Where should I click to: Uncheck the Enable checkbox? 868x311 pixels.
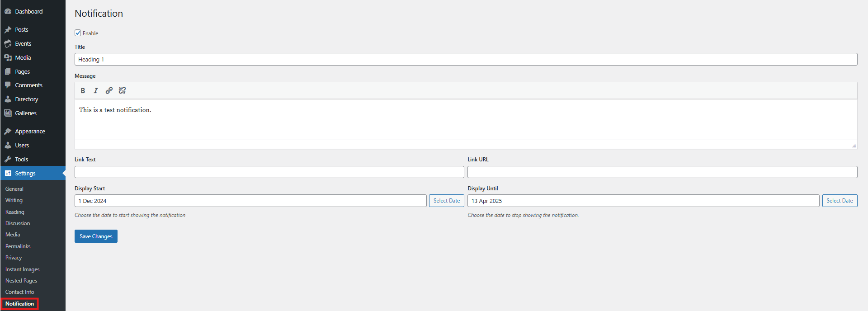pyautogui.click(x=78, y=33)
